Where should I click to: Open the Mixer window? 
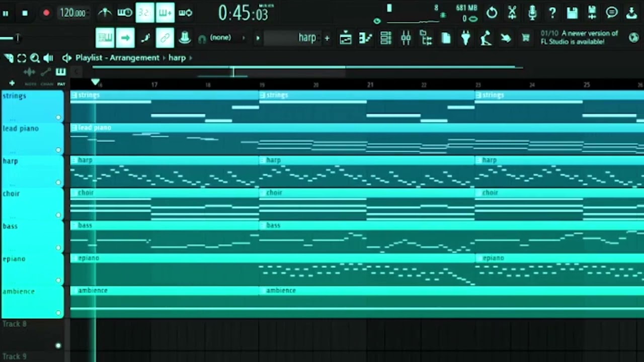tap(406, 38)
